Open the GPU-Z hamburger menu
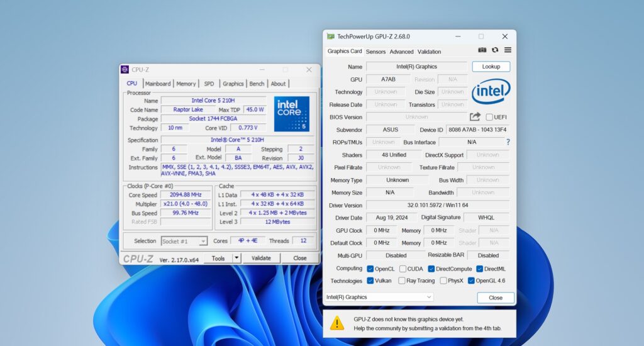The image size is (644, 346). click(508, 50)
